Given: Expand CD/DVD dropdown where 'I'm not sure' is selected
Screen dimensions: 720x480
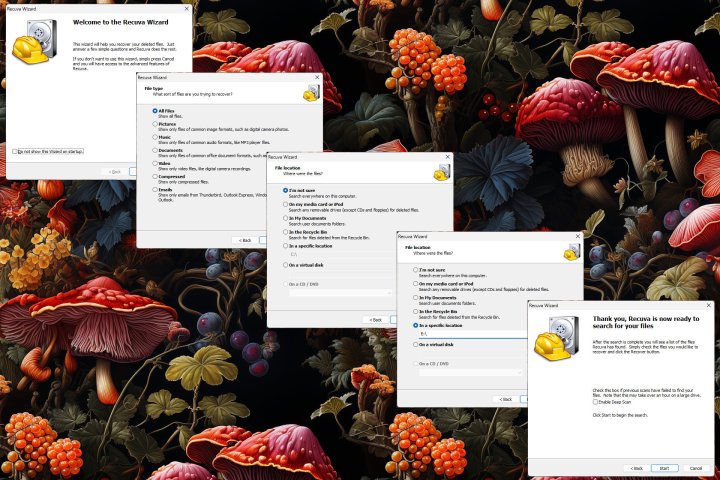Looking at the screenshot, I should [x=340, y=292].
